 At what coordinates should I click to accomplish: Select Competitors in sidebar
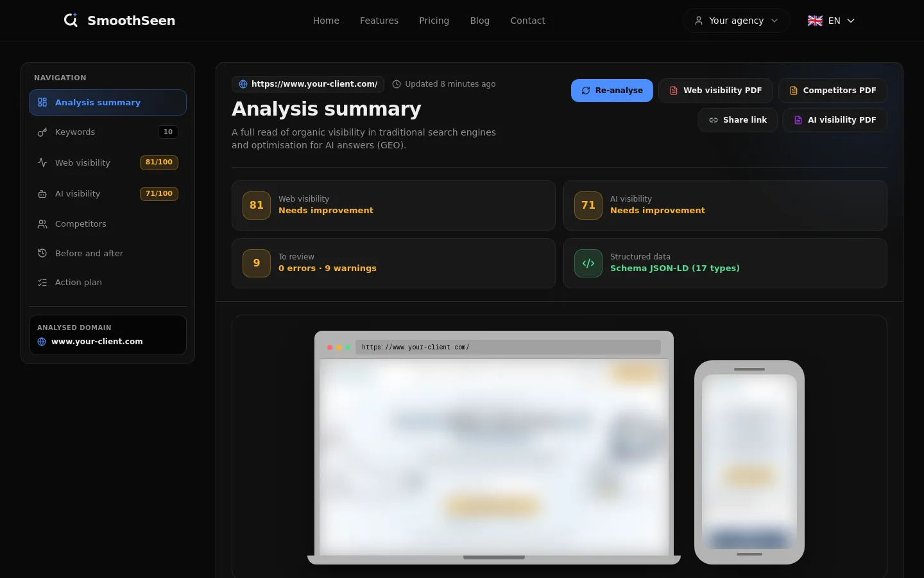pos(108,224)
